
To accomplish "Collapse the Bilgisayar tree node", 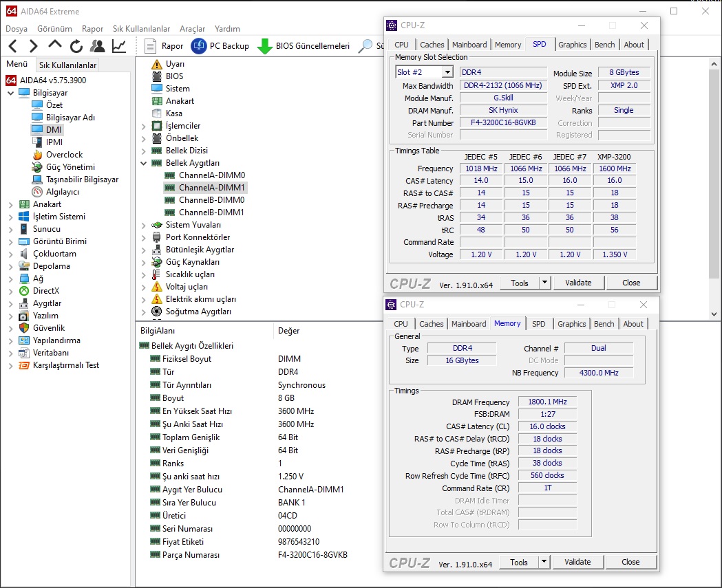I will pos(10,93).
